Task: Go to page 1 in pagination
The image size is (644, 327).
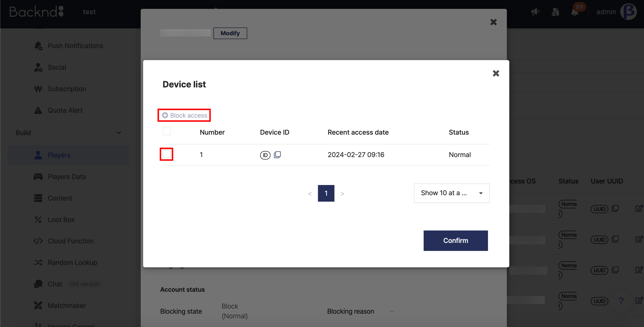Action: pyautogui.click(x=326, y=193)
